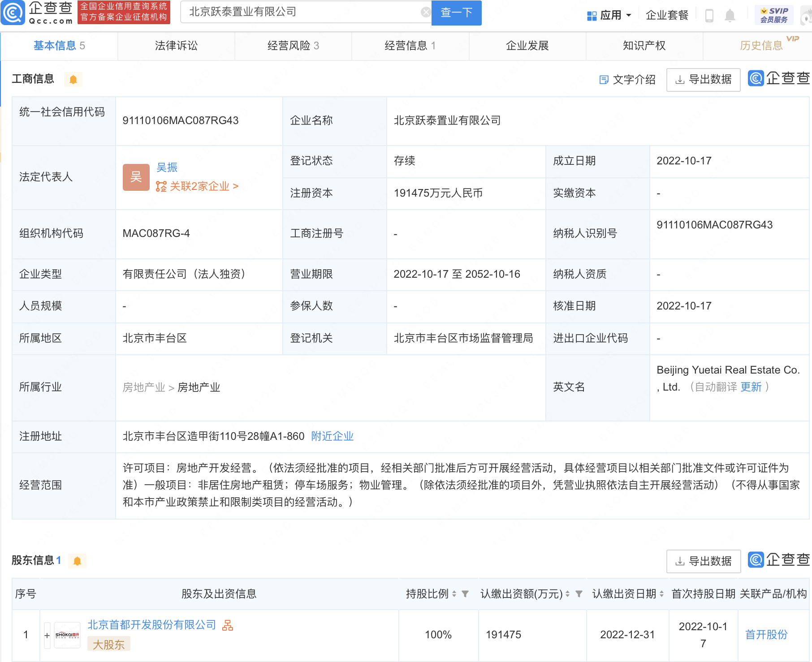Click the bell alert next to 股东信息
Image resolution: width=812 pixels, height=662 pixels.
(x=77, y=561)
